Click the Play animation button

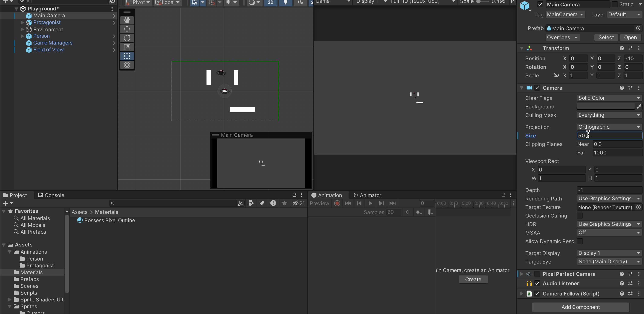[x=370, y=203]
